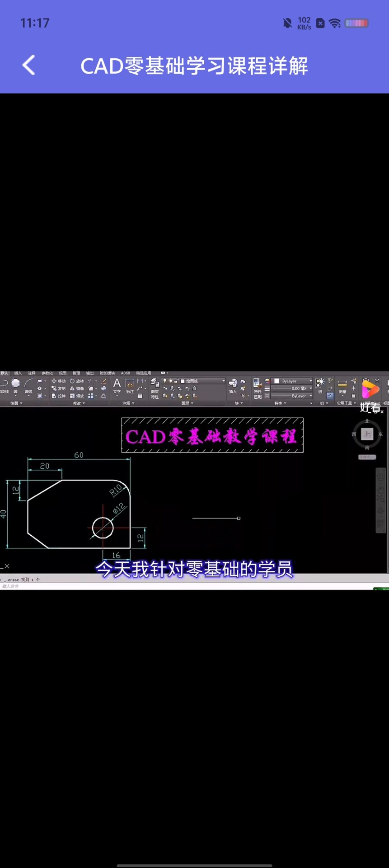The height and width of the screenshot is (868, 389).
Task: Expand the Utilities (实用工具) panel
Action: 347,403
